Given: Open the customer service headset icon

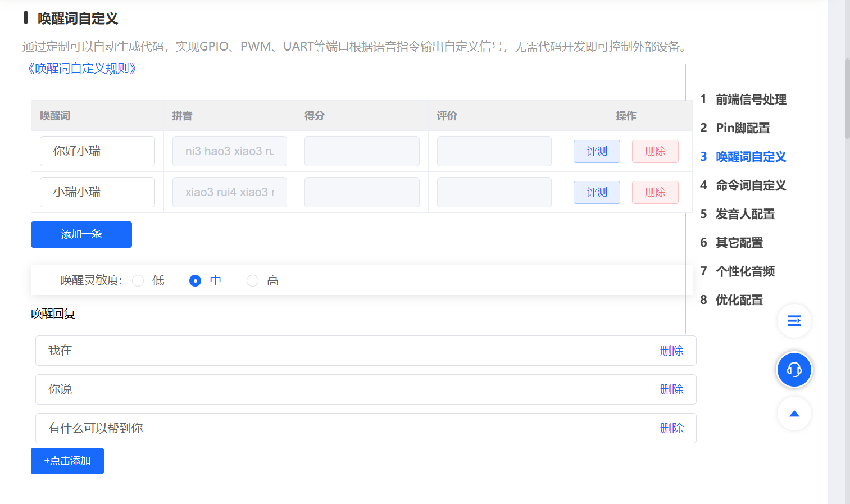Looking at the screenshot, I should (794, 370).
